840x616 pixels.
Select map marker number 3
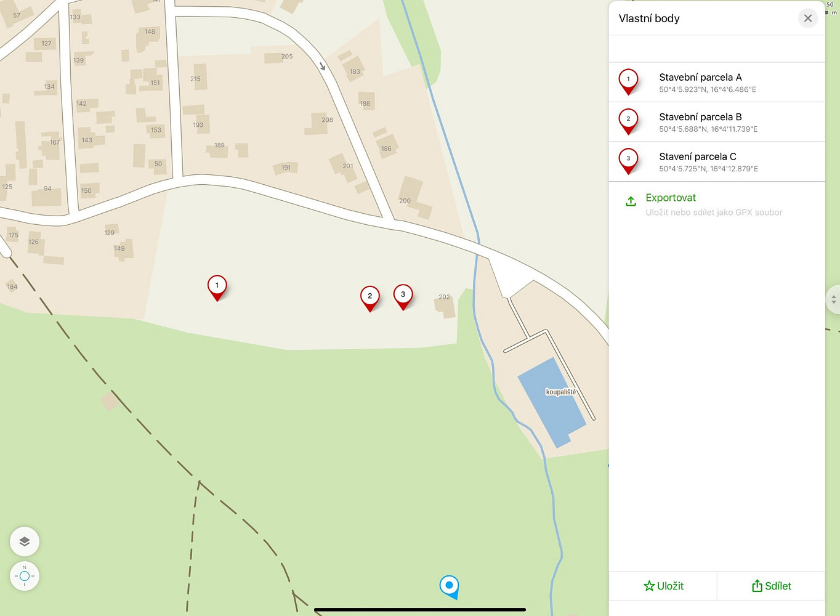pyautogui.click(x=403, y=297)
